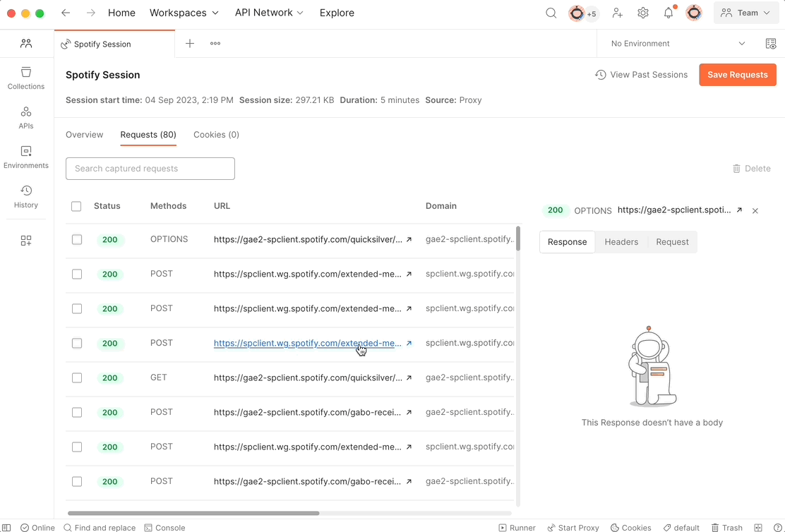This screenshot has height=532, width=785.
Task: Switch to the Headers tab in details
Action: click(x=621, y=242)
